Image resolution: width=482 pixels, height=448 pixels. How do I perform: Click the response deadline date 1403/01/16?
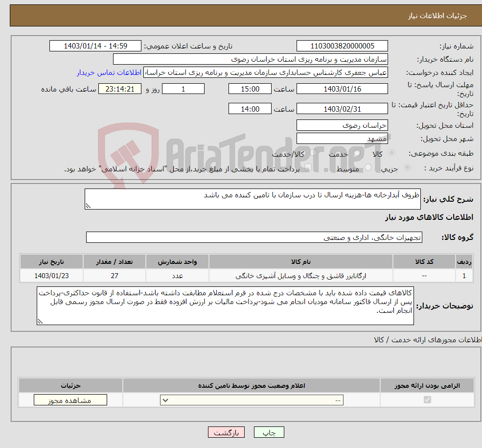(342, 89)
